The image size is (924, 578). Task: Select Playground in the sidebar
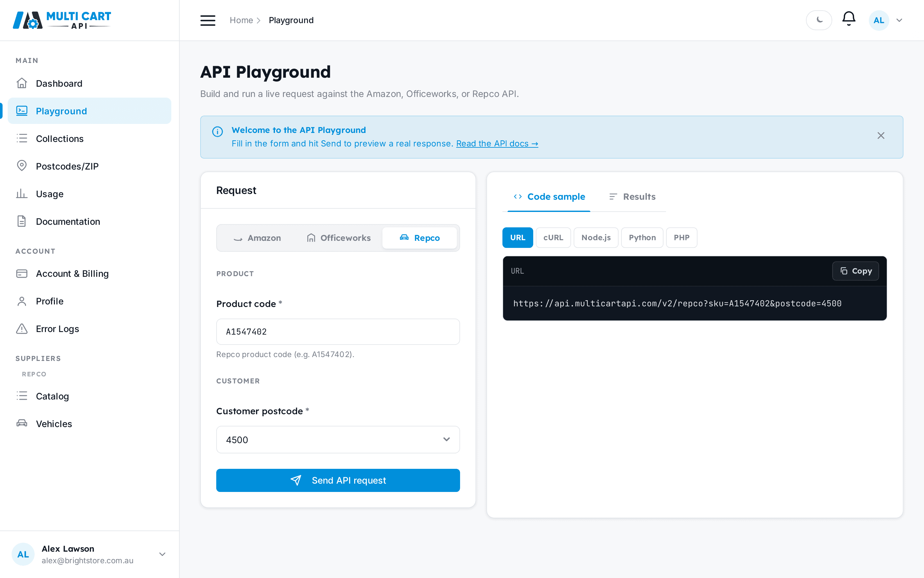pyautogui.click(x=89, y=111)
